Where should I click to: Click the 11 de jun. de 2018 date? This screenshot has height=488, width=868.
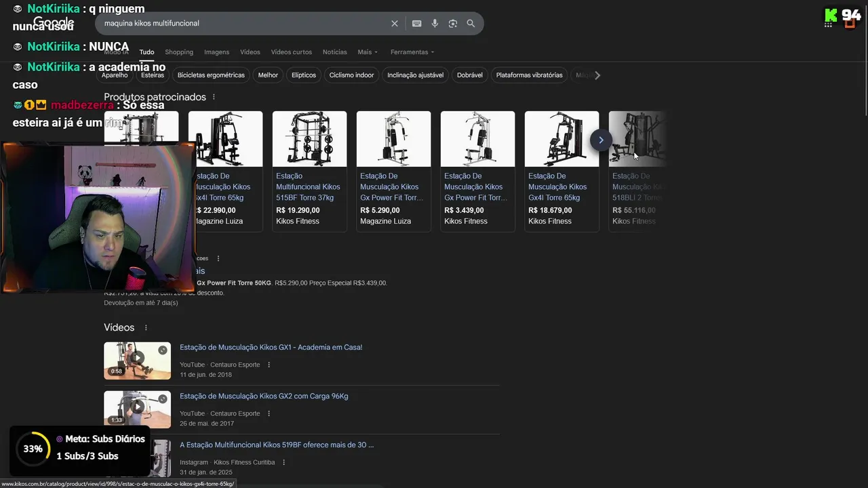205,375
